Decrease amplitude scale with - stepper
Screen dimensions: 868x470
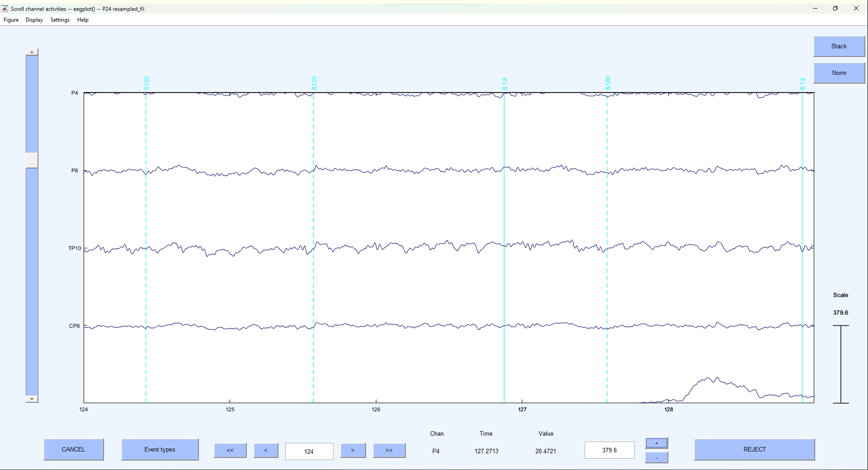tap(656, 457)
